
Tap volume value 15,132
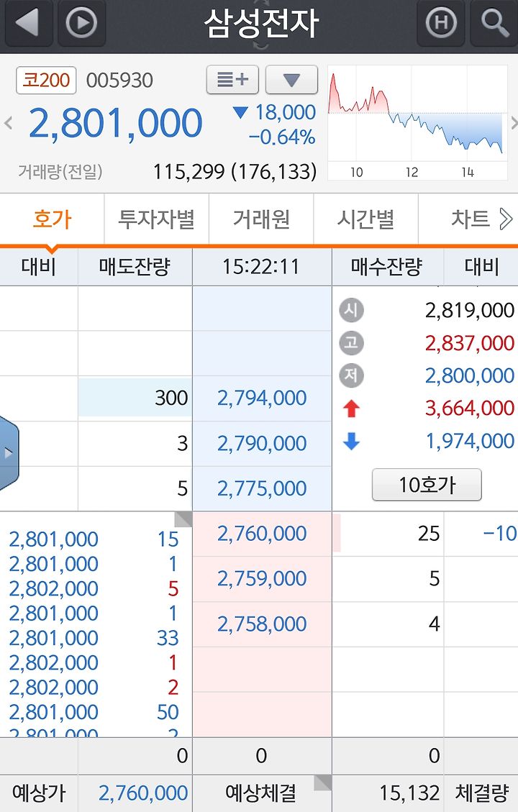pos(409,793)
